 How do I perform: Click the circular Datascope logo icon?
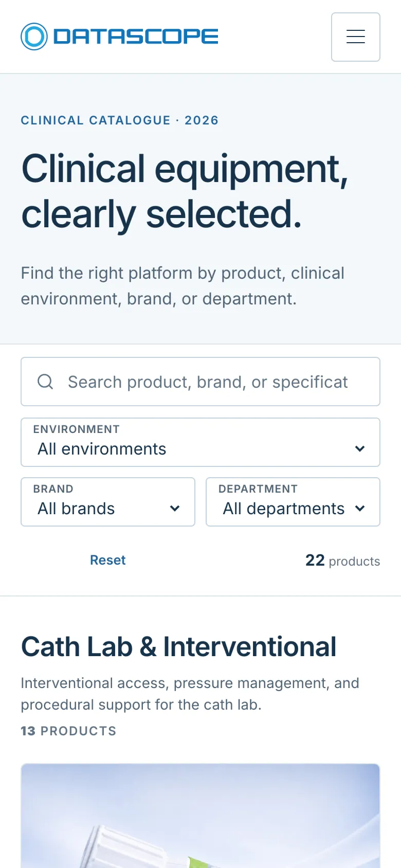(34, 37)
